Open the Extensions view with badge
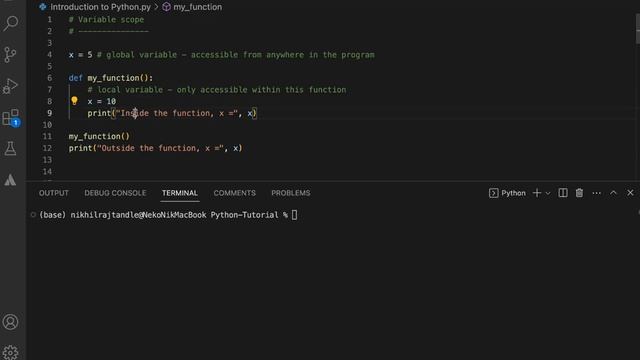 [11, 118]
